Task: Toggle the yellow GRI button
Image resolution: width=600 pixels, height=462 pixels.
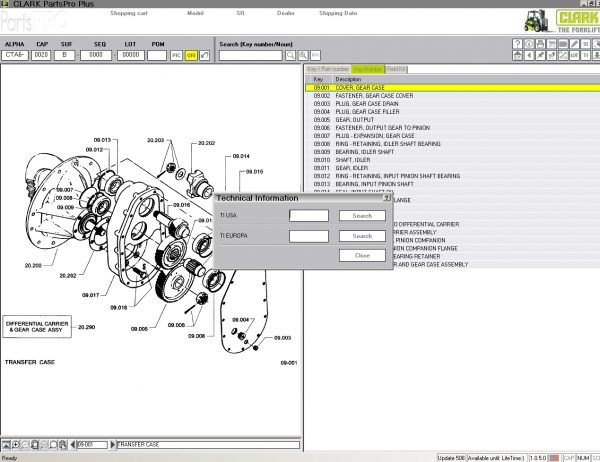Action: tap(191, 56)
